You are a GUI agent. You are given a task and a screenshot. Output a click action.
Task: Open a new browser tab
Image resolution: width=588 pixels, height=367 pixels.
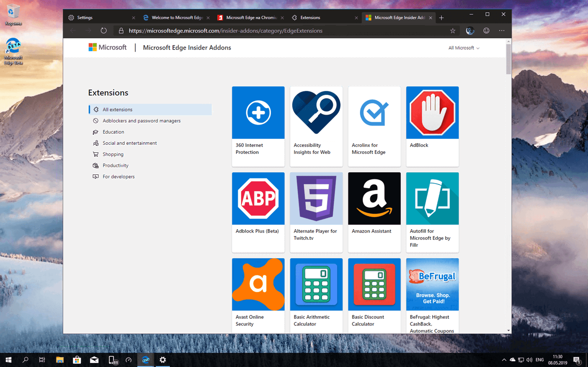(x=441, y=18)
